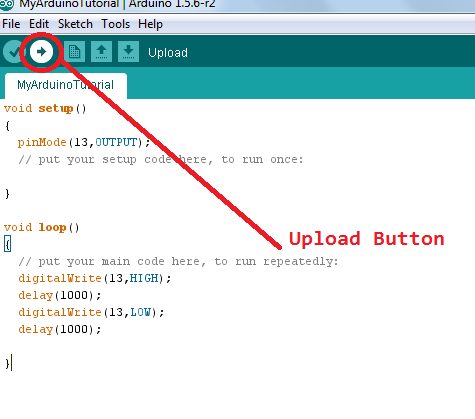The image size is (475, 419).
Task: Click the pinMode(13,OUTPUT) code line
Action: [84, 143]
